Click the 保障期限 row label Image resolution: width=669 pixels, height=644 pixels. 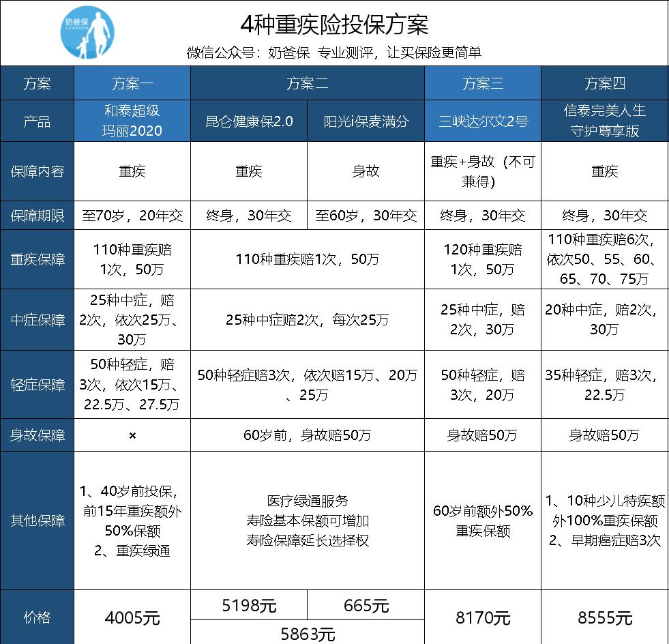click(x=37, y=216)
